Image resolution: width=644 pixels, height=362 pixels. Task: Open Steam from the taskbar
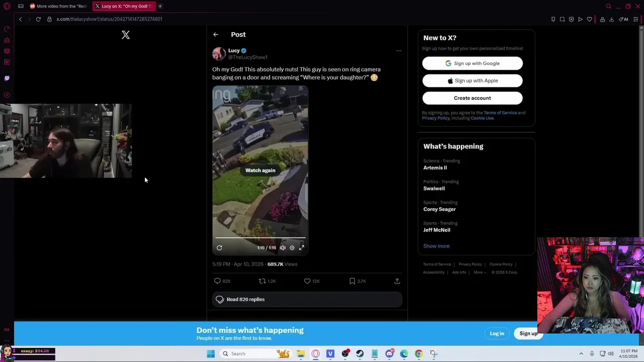click(x=360, y=353)
